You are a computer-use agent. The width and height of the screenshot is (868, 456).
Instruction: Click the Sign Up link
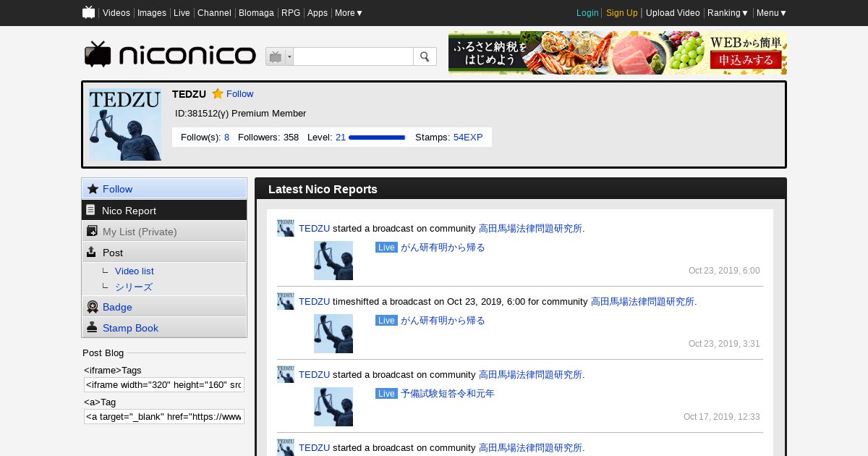coord(622,13)
